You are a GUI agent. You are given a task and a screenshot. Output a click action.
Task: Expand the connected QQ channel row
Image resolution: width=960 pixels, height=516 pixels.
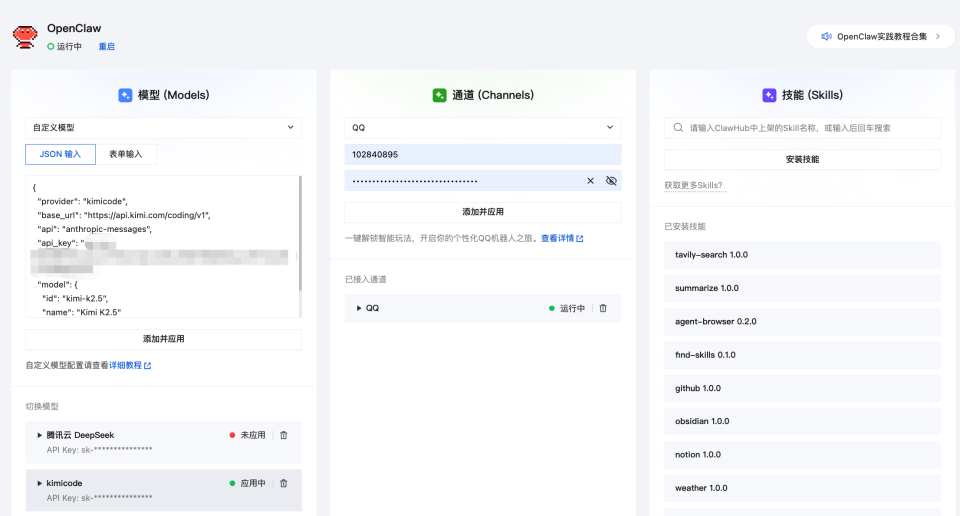(x=359, y=308)
